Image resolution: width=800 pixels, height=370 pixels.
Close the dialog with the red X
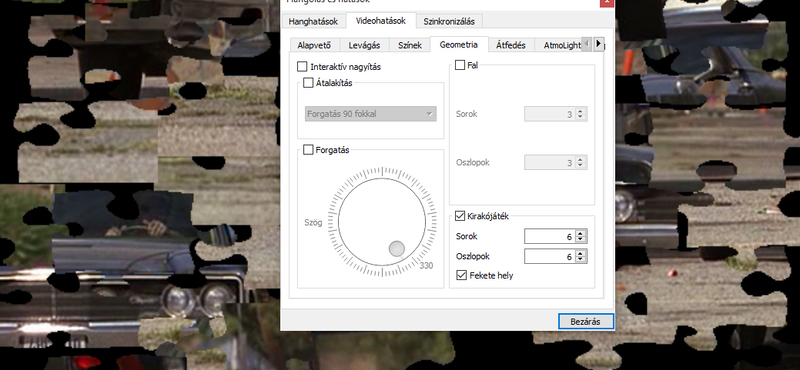tap(607, 3)
